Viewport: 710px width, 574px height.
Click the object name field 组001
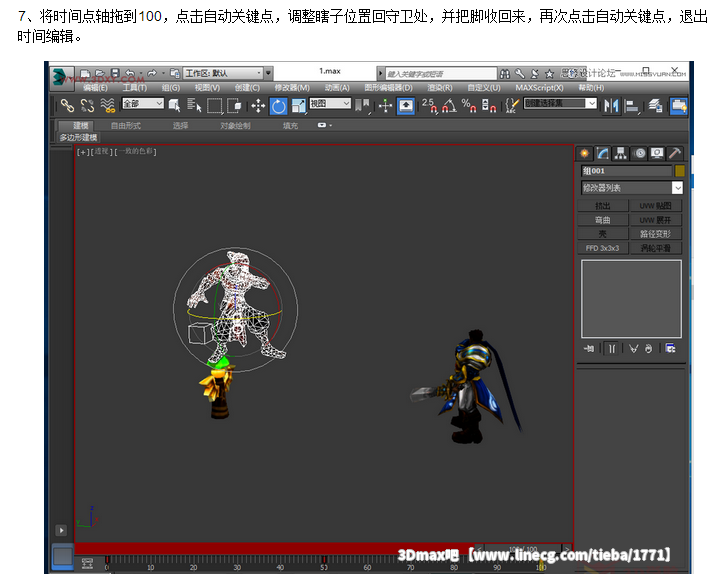click(x=626, y=171)
